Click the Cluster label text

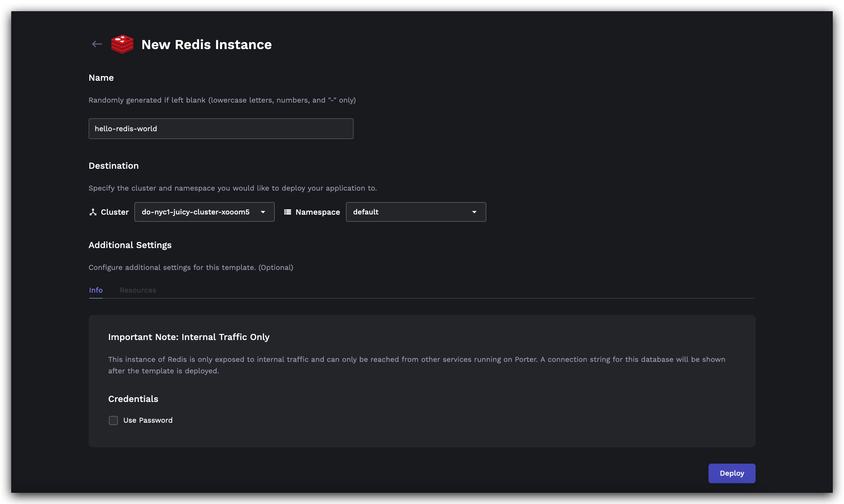[x=115, y=212]
